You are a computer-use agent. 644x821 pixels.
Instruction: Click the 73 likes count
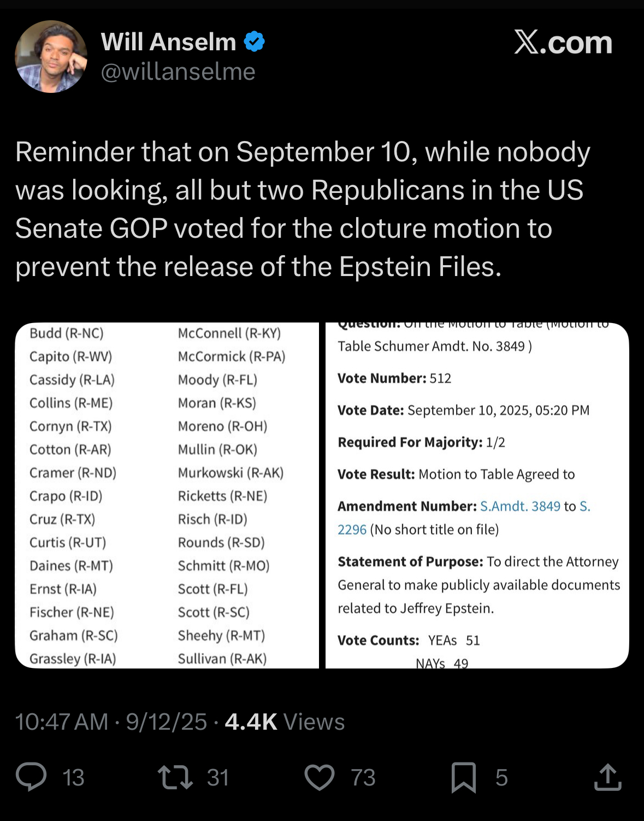click(363, 777)
